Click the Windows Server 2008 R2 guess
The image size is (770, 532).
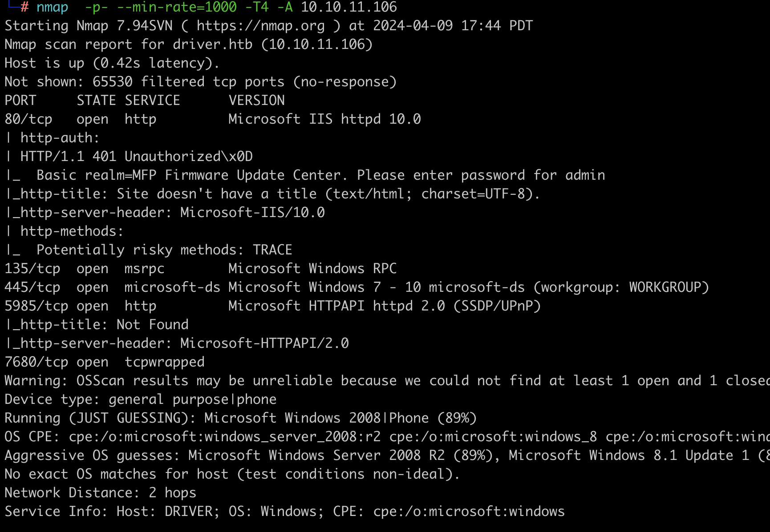click(x=316, y=455)
